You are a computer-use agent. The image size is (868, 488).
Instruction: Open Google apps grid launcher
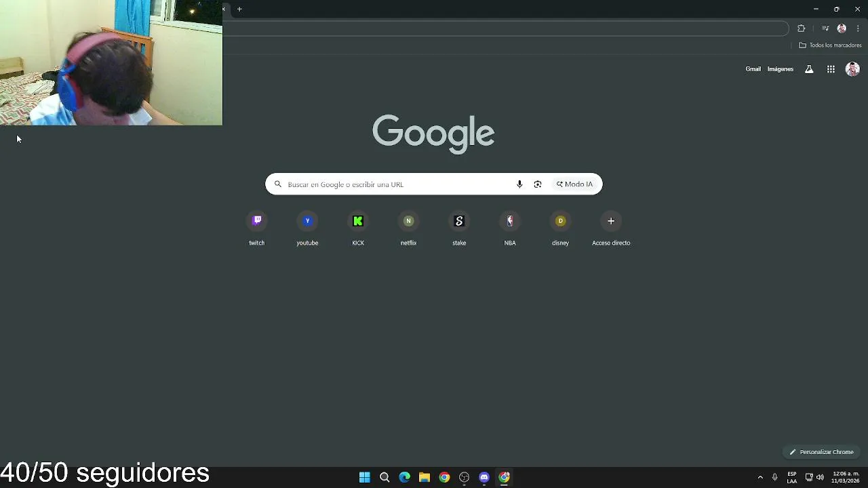(x=831, y=69)
